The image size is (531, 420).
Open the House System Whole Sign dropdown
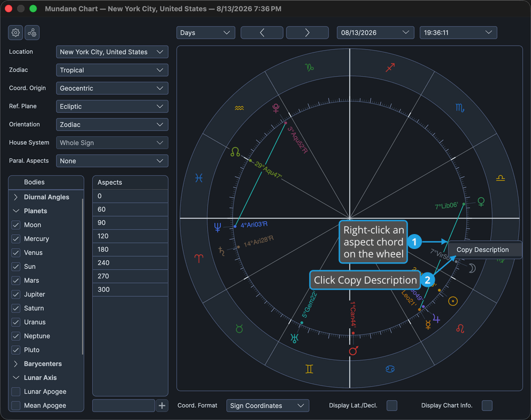coord(112,143)
